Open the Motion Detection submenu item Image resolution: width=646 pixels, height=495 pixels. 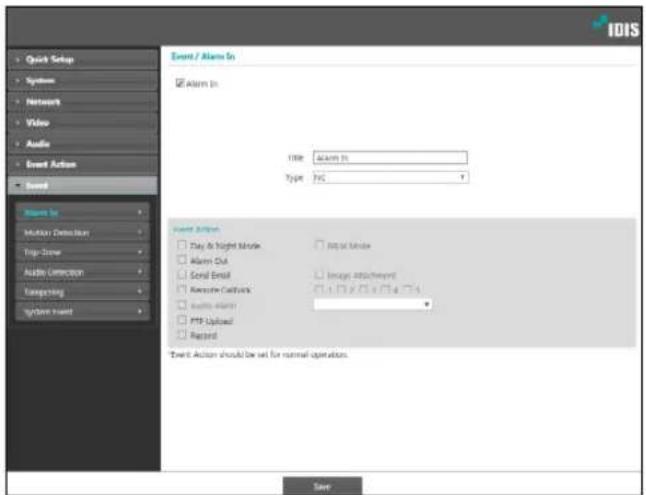pos(82,232)
